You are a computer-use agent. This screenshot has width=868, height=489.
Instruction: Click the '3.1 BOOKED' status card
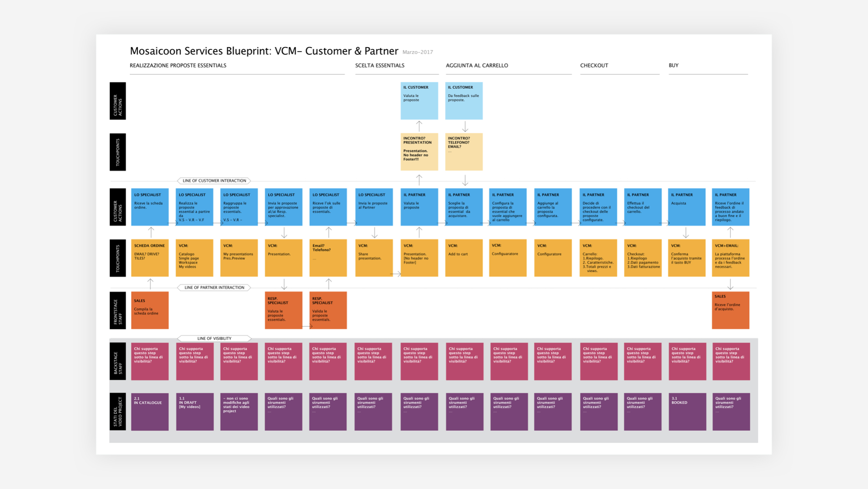coord(687,412)
